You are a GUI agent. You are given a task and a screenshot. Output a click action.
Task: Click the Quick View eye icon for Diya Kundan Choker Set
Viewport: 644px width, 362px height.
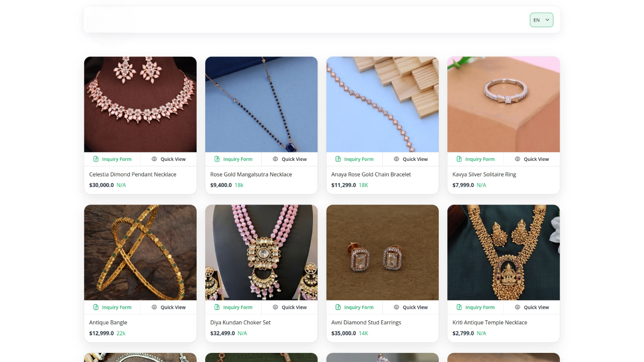(275, 307)
